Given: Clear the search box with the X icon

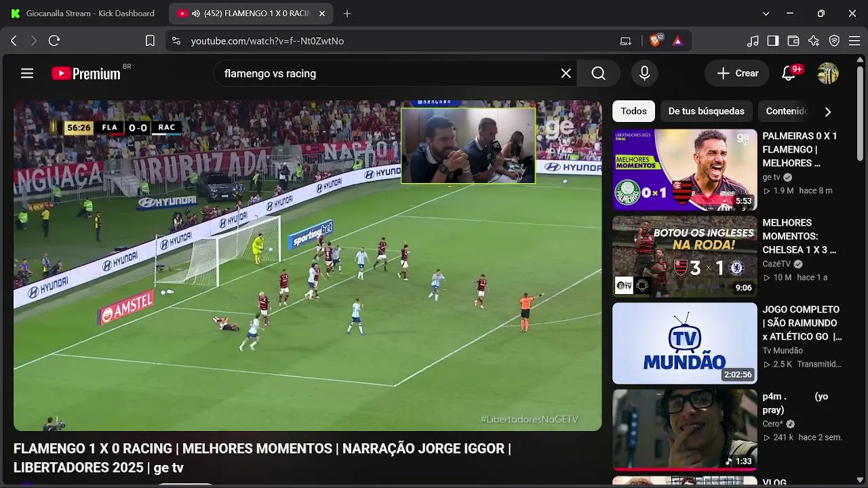Looking at the screenshot, I should (x=566, y=73).
